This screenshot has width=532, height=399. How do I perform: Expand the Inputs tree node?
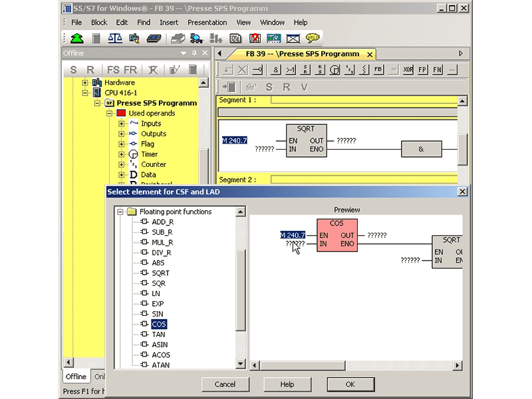[x=122, y=124]
